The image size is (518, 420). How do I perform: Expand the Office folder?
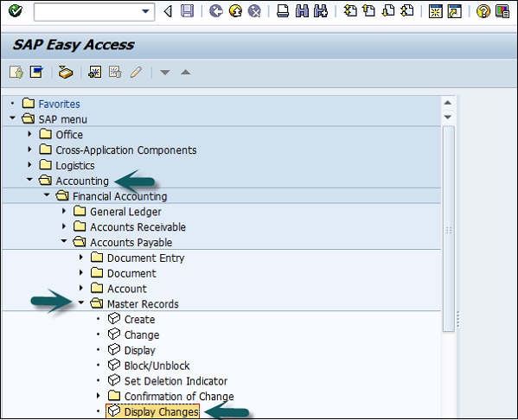[29, 134]
